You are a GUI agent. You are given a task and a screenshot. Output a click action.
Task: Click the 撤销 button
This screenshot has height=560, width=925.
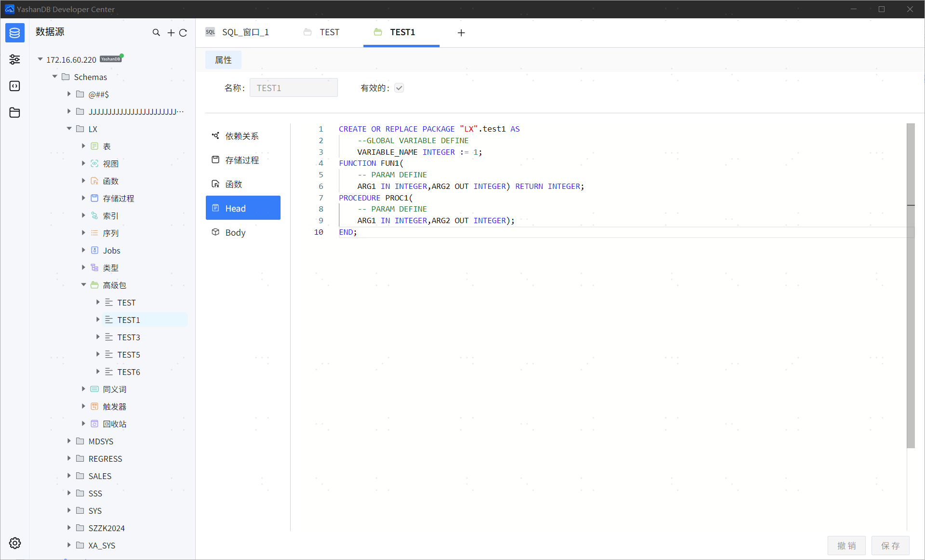point(846,546)
